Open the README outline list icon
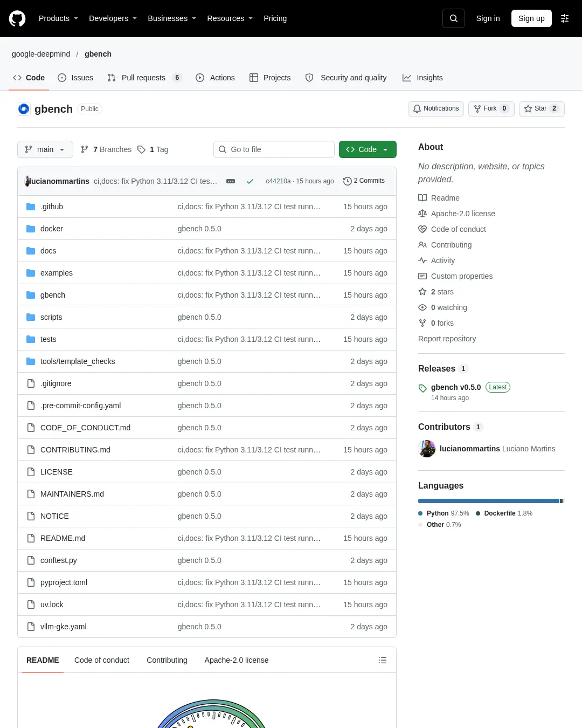 tap(383, 660)
